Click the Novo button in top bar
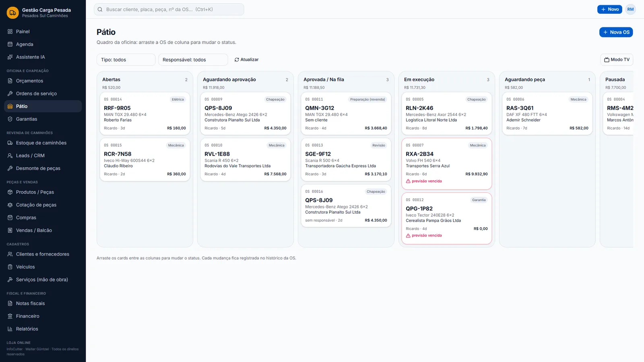644x362 pixels. (x=609, y=9)
